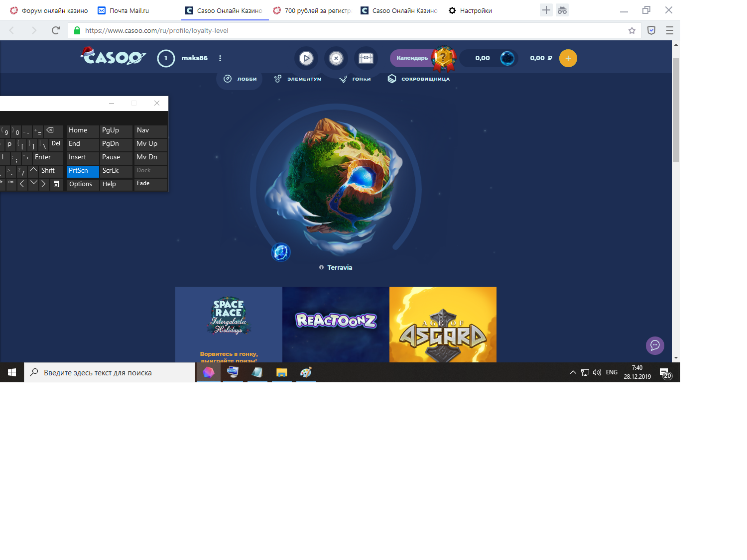Click the pink gem browser taskbar icon
This screenshot has width=747, height=560.
coord(209,372)
